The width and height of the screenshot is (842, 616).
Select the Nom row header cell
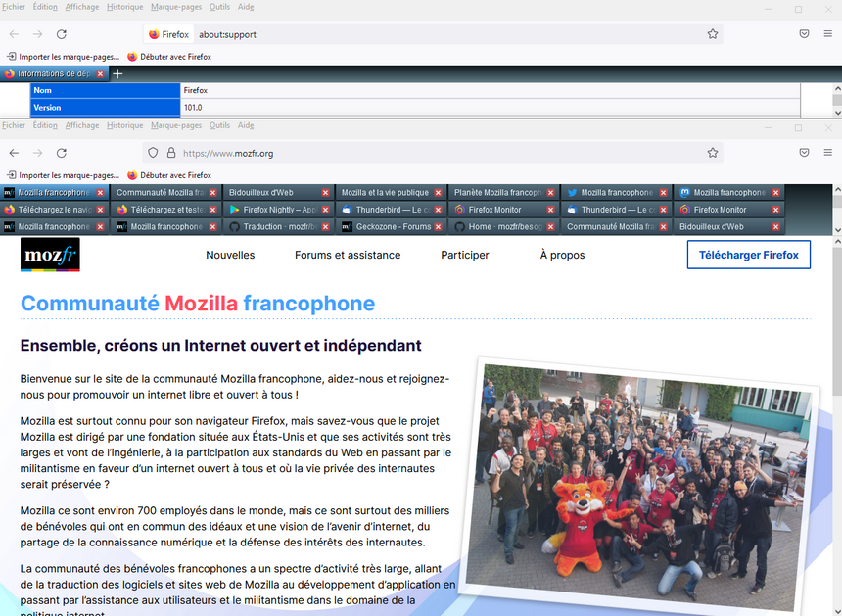point(106,90)
